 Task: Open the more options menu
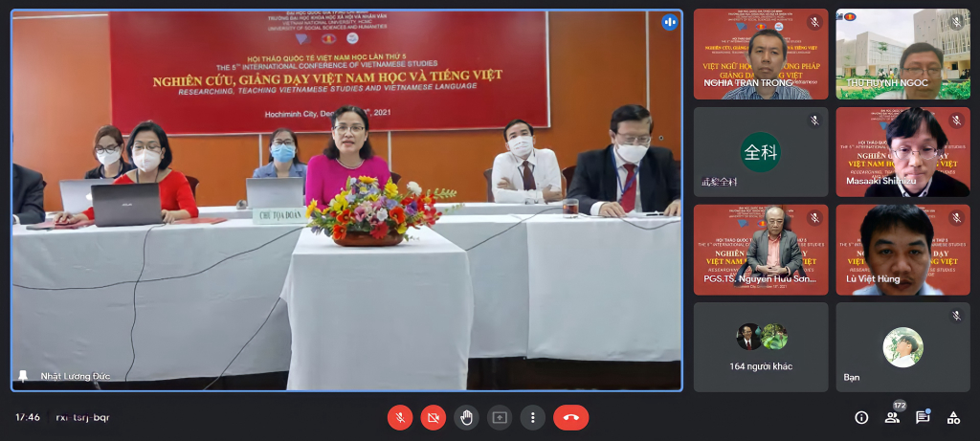[532, 417]
